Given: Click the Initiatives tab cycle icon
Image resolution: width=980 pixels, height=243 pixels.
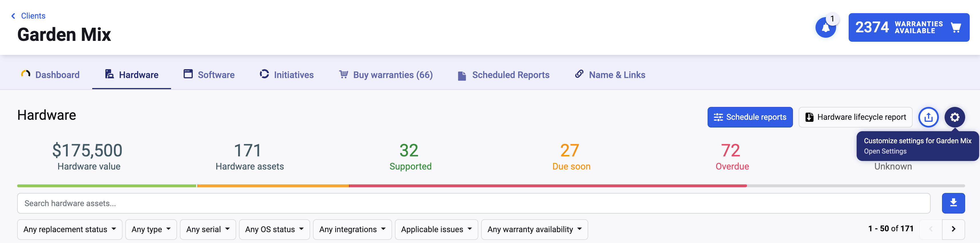Looking at the screenshot, I should (x=264, y=74).
